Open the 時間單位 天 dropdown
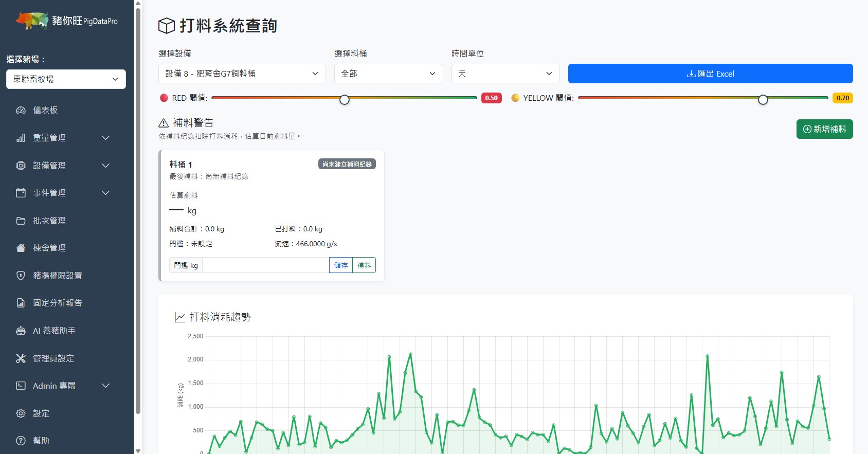 505,74
